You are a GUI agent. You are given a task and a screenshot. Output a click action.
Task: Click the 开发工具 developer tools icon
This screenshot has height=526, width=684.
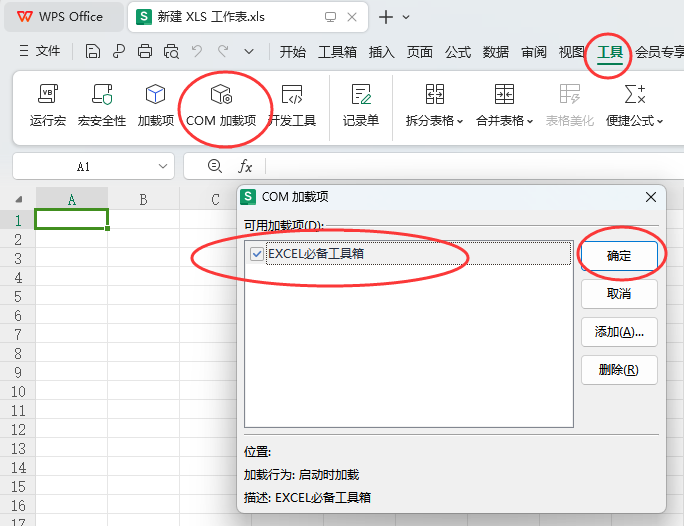point(292,104)
